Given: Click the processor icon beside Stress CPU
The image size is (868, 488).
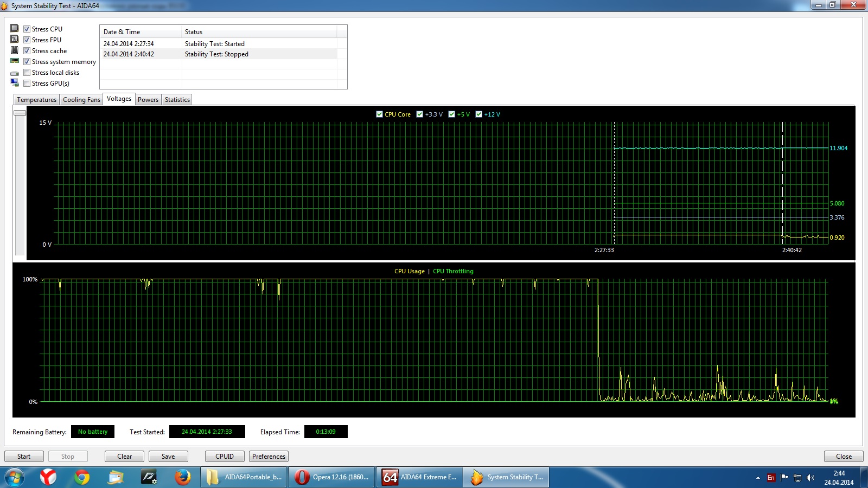Looking at the screenshot, I should click(x=15, y=28).
